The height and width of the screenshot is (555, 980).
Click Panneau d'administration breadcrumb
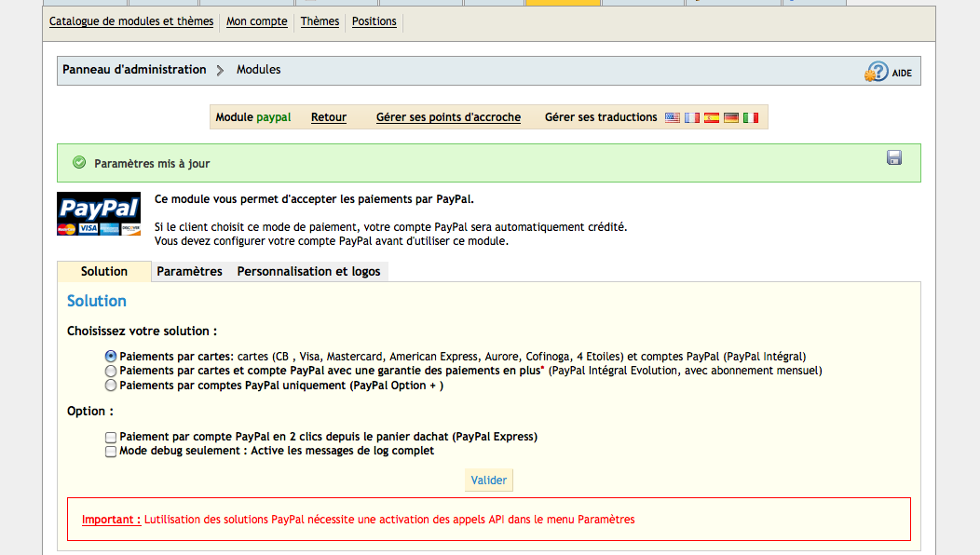coord(134,69)
